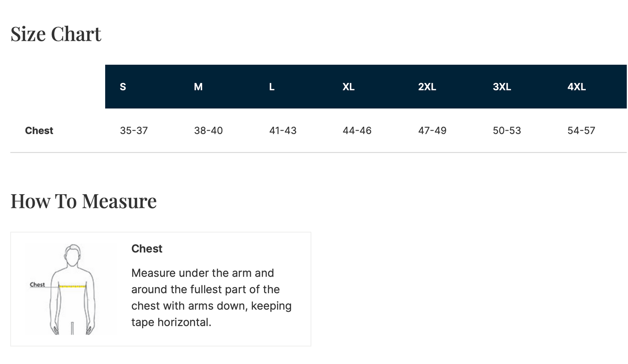
Task: Click the 44-46 chest measurement cell
Action: 357,131
